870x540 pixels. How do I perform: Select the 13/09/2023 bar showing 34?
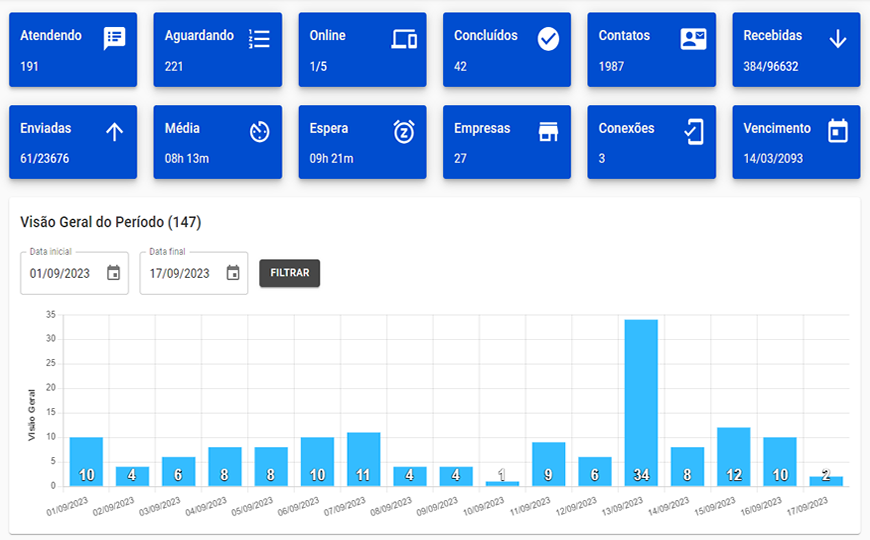tap(641, 402)
